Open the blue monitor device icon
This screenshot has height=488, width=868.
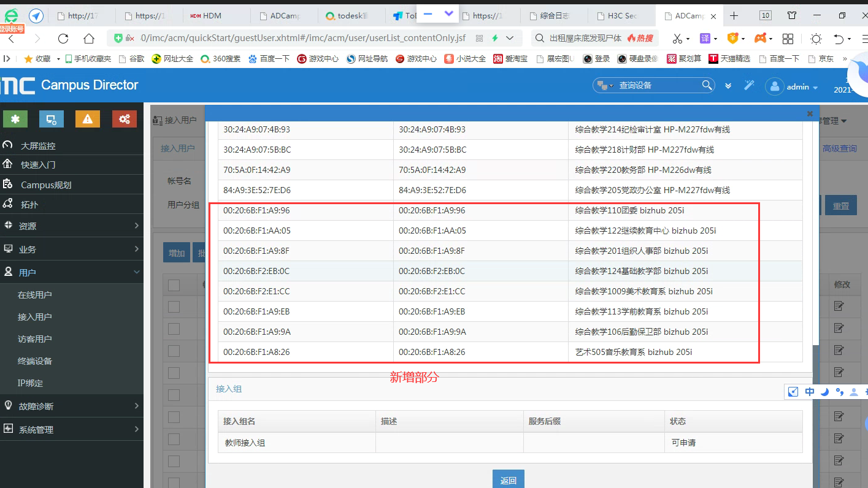pos(52,119)
